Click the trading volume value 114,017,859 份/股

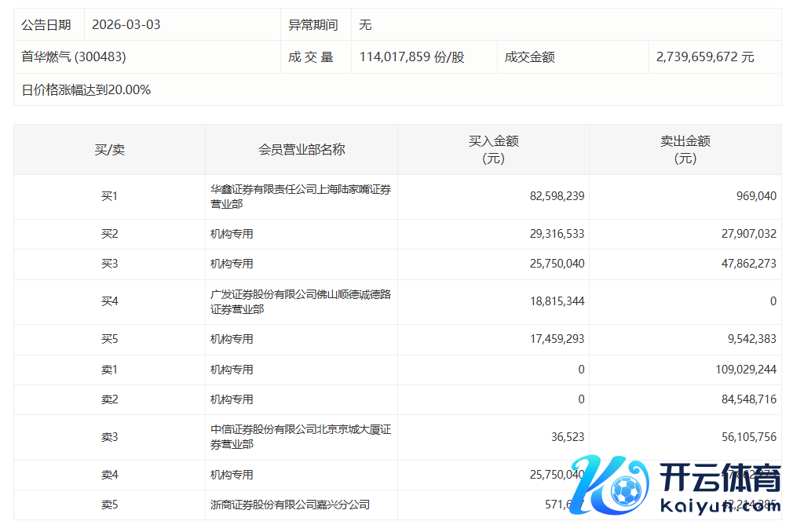pyautogui.click(x=411, y=57)
